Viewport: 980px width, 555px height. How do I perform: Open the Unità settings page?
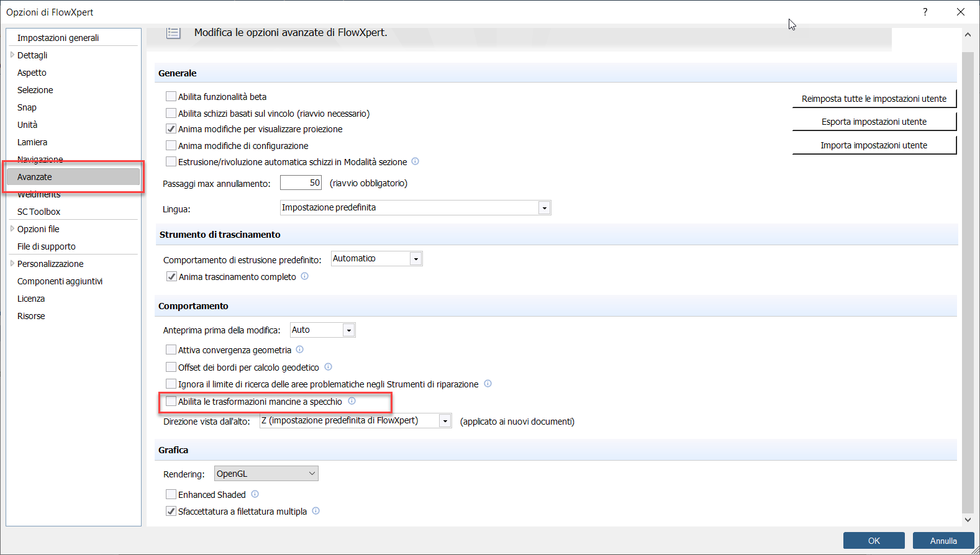coord(27,125)
